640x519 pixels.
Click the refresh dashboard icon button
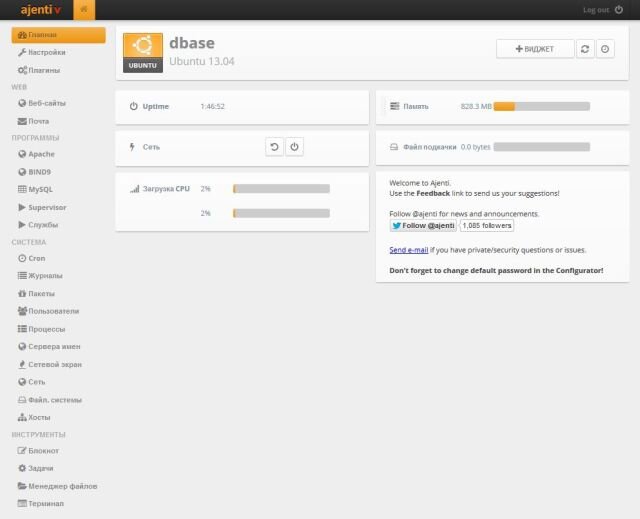pos(585,49)
